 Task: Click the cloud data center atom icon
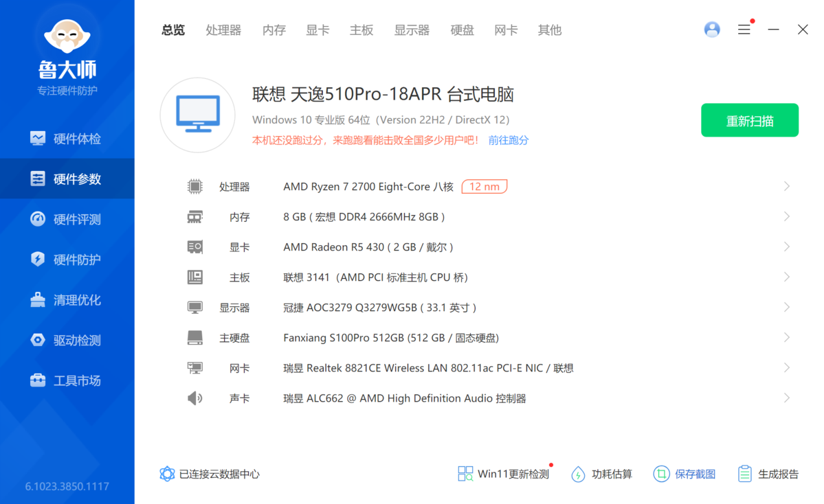coord(167,474)
